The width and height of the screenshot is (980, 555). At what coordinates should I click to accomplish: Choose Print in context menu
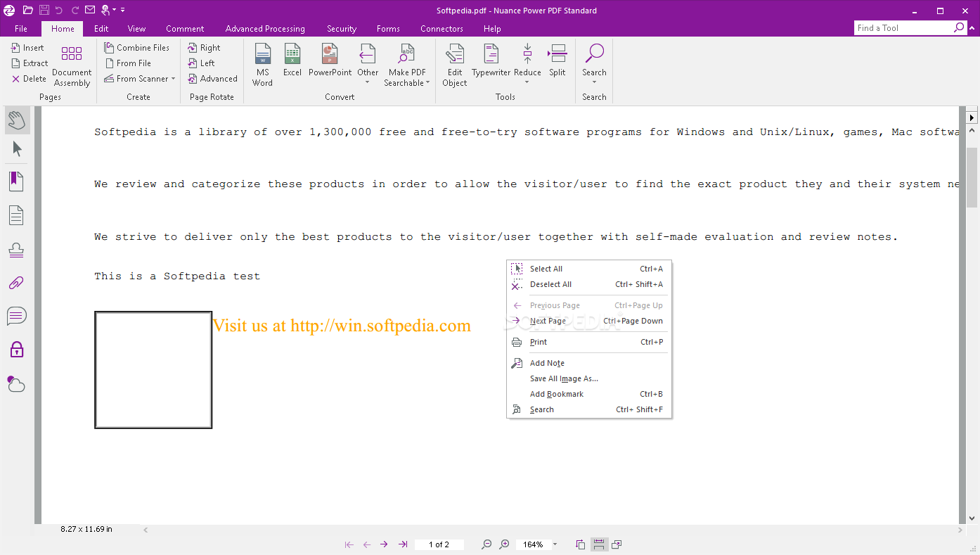(589, 342)
